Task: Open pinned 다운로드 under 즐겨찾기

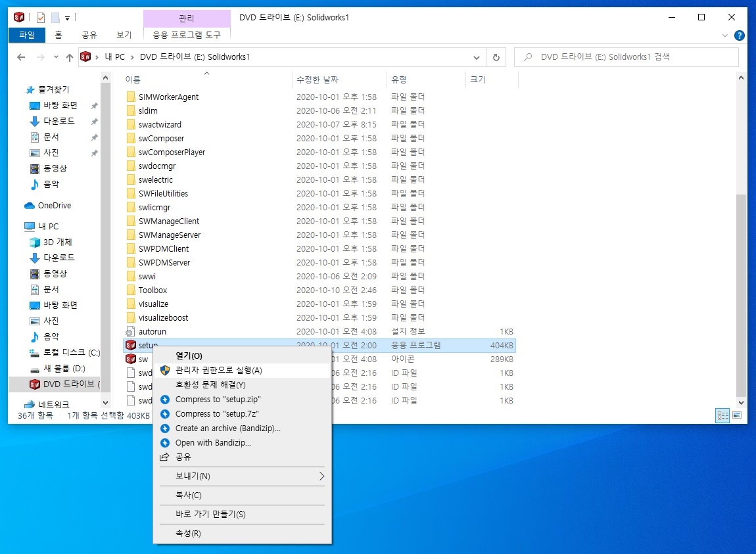Action: 59,121
